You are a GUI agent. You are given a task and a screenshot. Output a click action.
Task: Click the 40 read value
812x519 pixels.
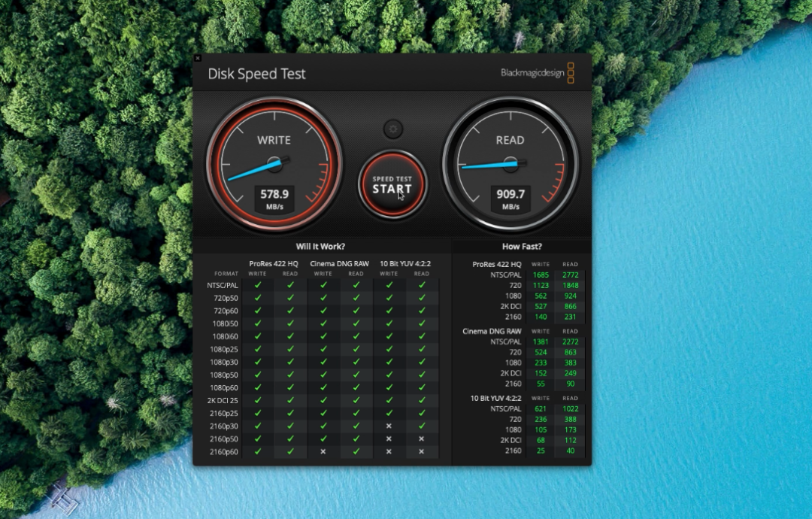(x=570, y=451)
